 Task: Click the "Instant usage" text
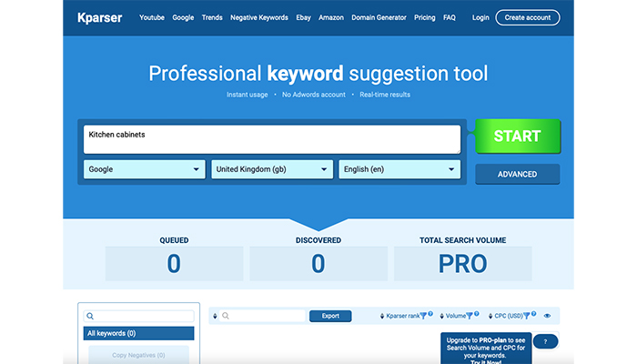(x=247, y=95)
